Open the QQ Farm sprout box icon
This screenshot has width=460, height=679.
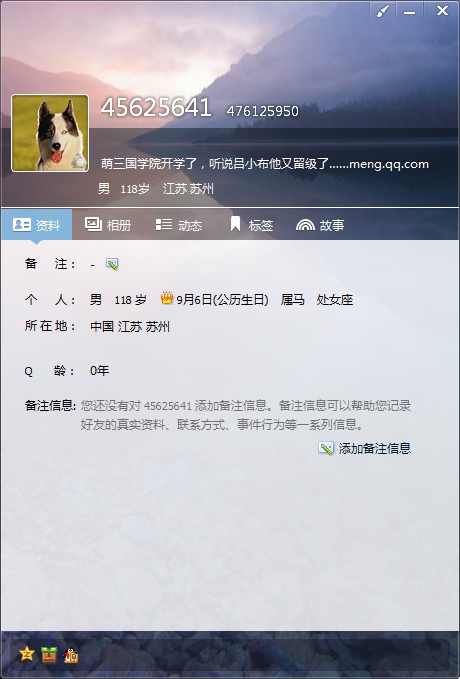[49, 654]
